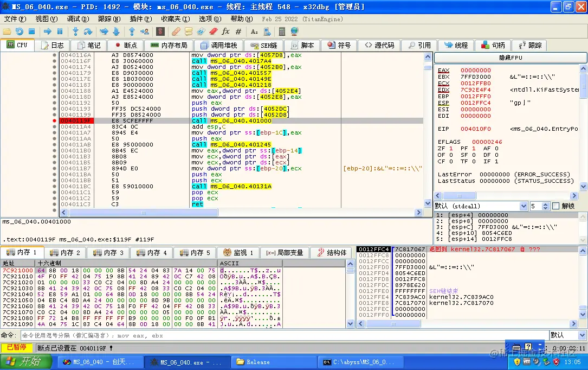Click the globe check-for-updates icon
Image resolution: width=588 pixels, height=370 pixels.
tap(294, 31)
